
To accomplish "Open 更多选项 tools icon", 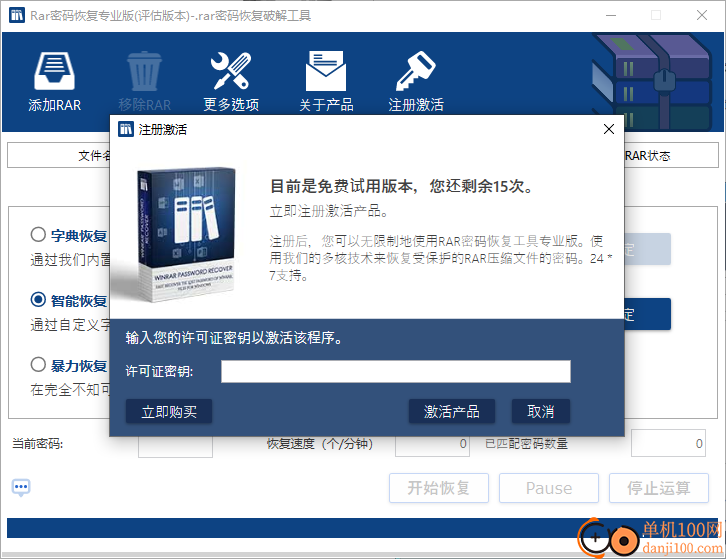I will (231, 71).
